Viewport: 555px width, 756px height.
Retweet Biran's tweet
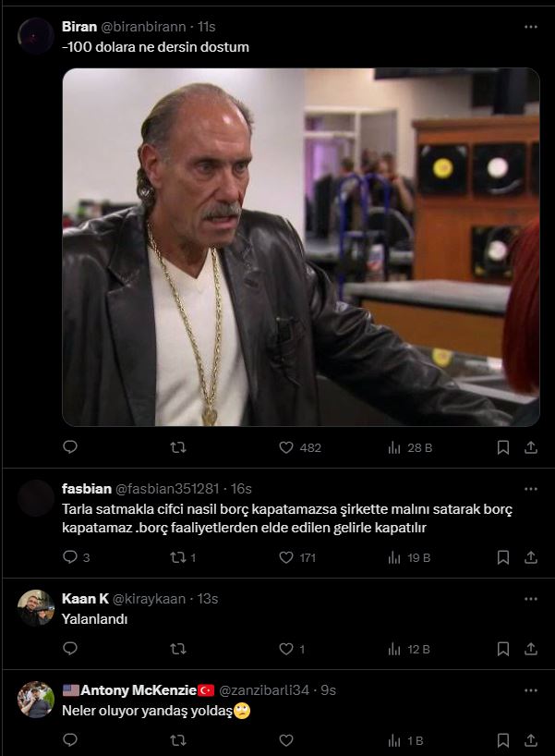coord(178,448)
